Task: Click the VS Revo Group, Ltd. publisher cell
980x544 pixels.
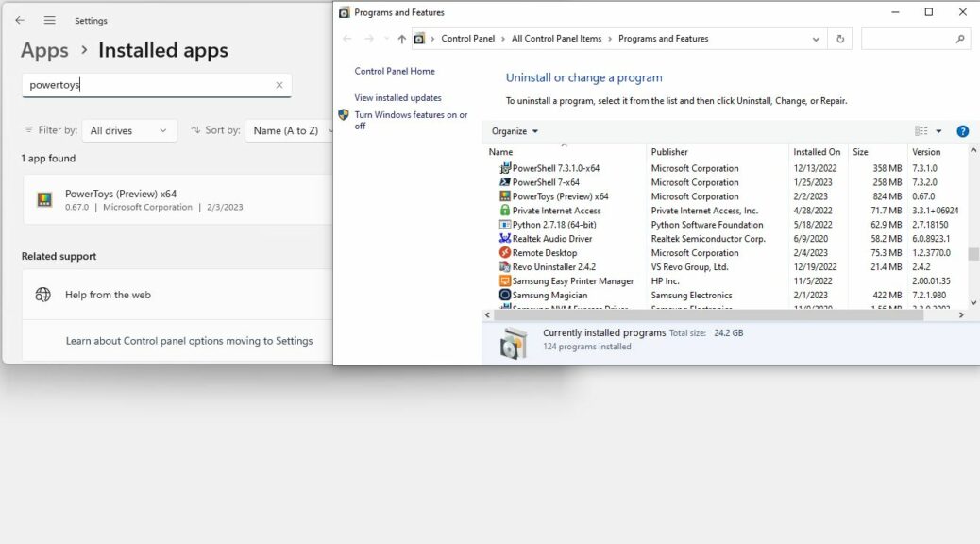Action: tap(689, 267)
